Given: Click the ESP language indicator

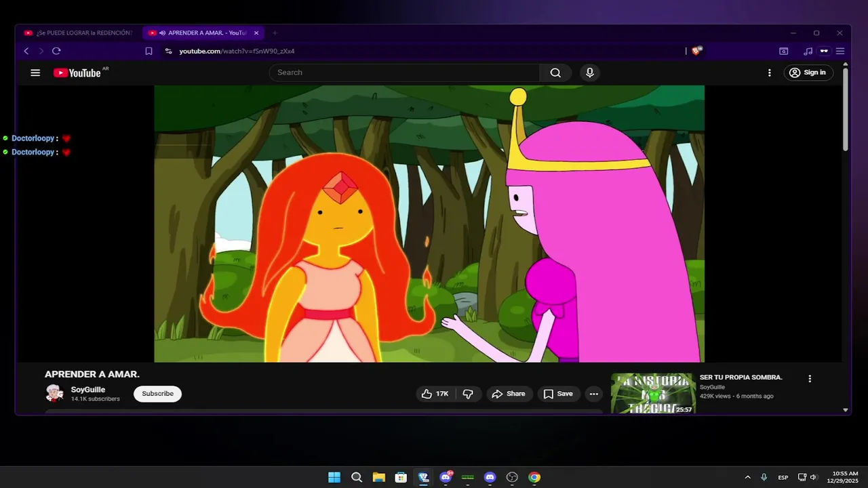Looking at the screenshot, I should pyautogui.click(x=783, y=477).
